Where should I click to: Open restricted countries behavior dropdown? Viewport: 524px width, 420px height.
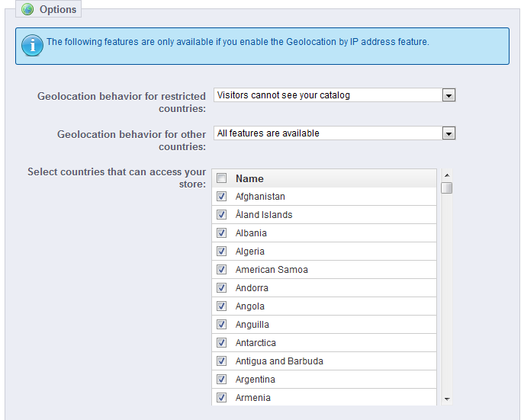click(x=334, y=95)
